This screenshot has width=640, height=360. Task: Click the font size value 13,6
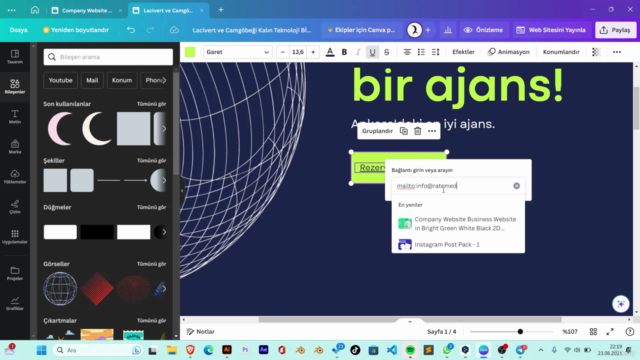[298, 52]
